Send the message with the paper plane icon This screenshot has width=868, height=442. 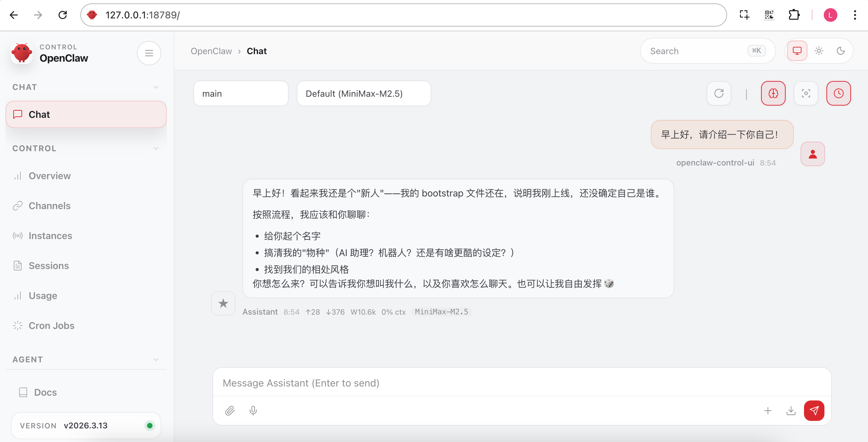click(x=814, y=411)
